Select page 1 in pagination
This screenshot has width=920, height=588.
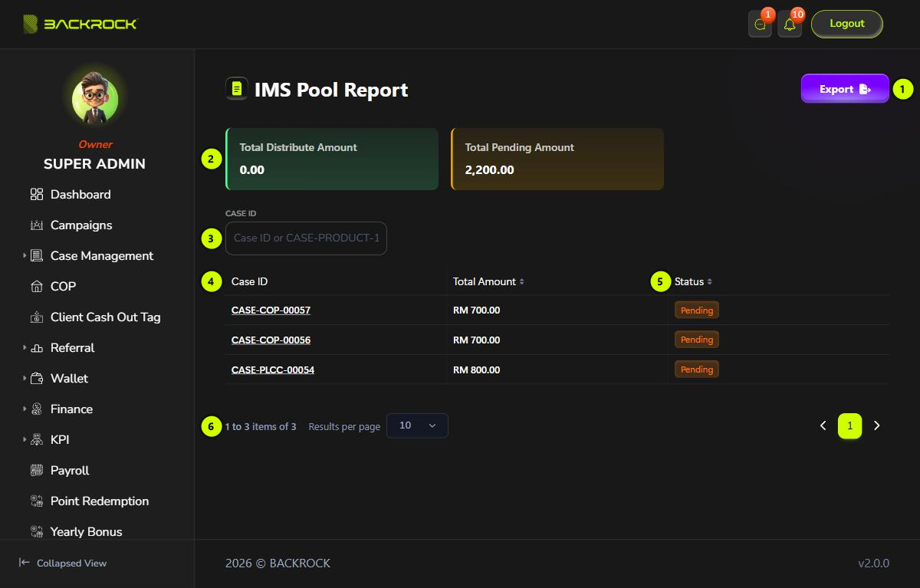click(x=849, y=425)
